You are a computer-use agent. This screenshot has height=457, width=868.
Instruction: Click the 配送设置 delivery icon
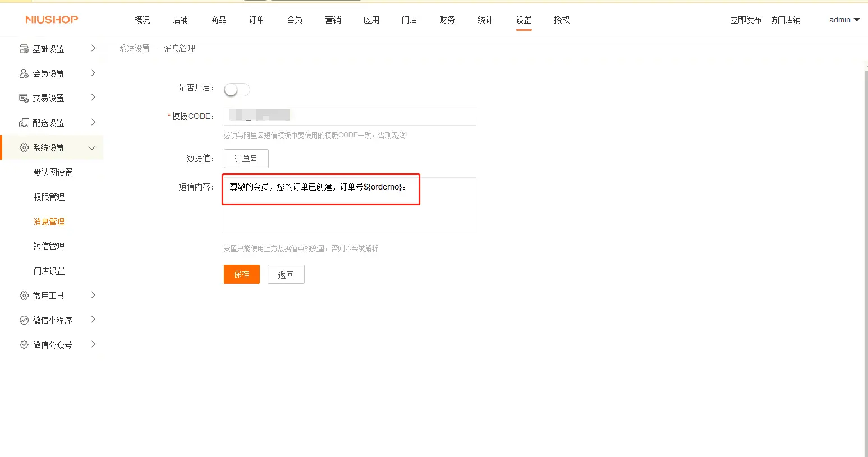[24, 123]
